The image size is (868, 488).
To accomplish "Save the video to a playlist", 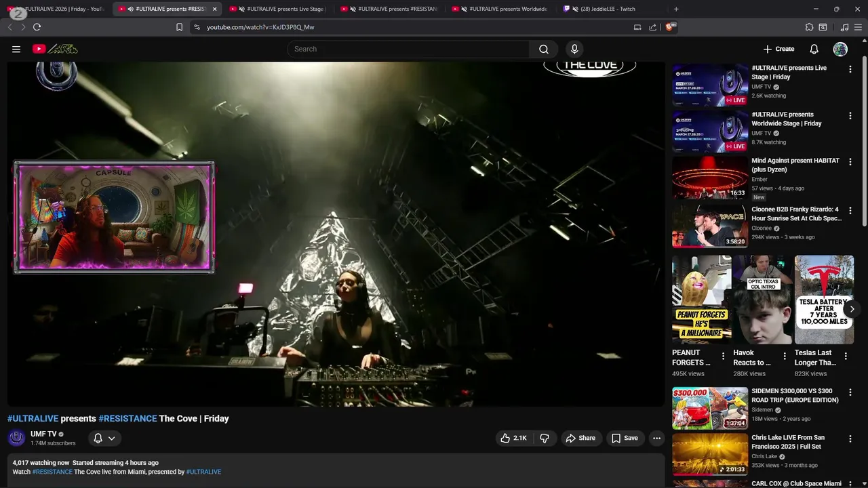I will 625,438.
